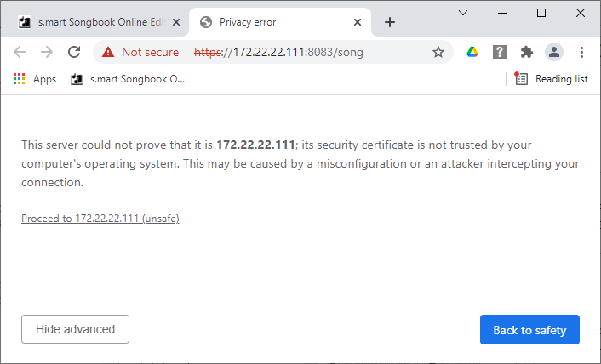This screenshot has width=601, height=364.
Task: Open a new tab with plus button
Action: point(390,22)
